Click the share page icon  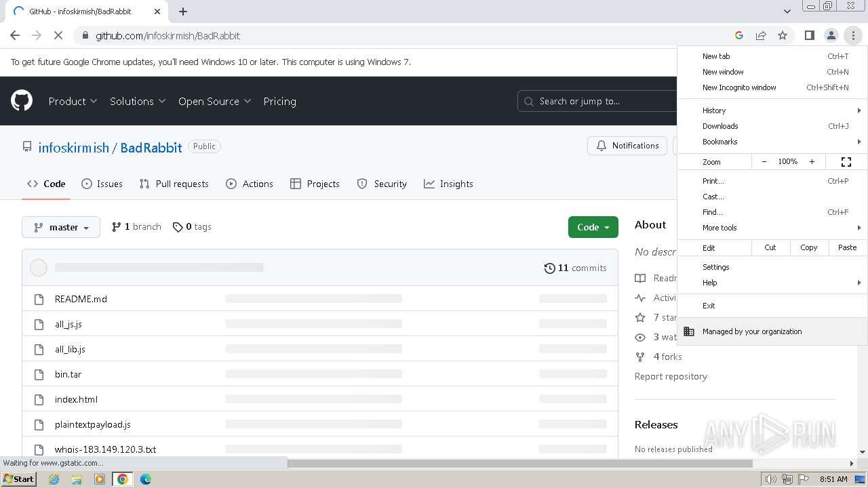761,35
